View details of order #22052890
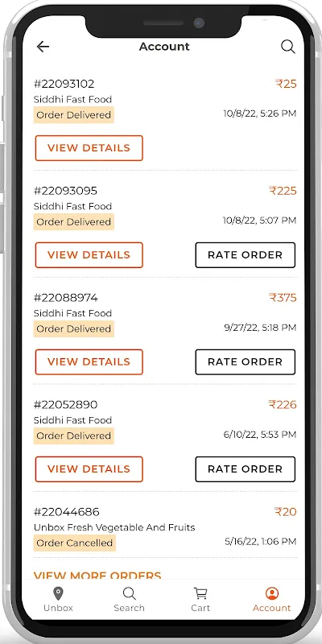This screenshot has height=644, width=322. coord(89,469)
